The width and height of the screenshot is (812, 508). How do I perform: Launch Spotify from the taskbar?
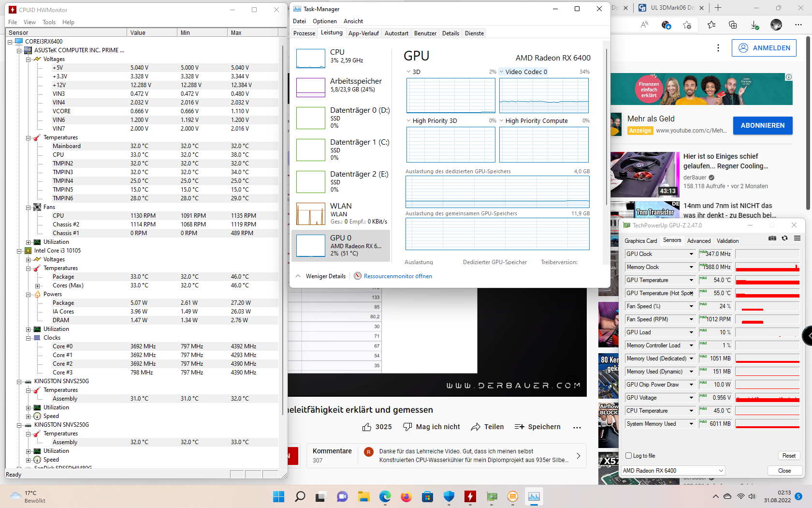pos(512,496)
